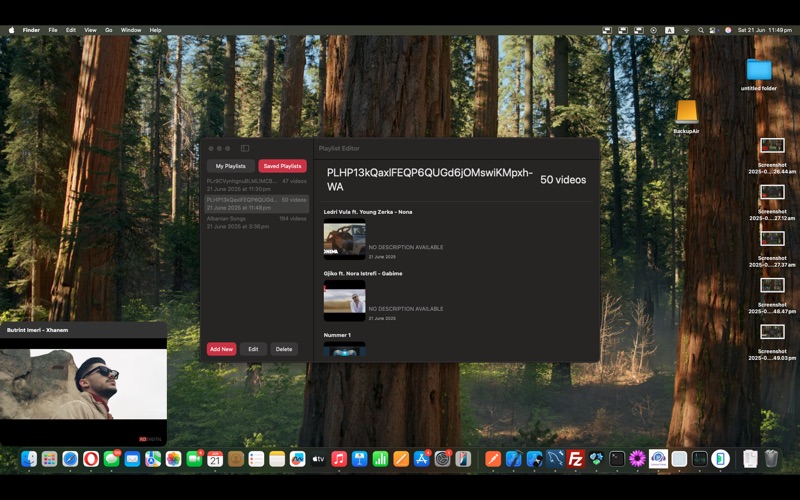Click the Delete playlist button

tap(284, 349)
